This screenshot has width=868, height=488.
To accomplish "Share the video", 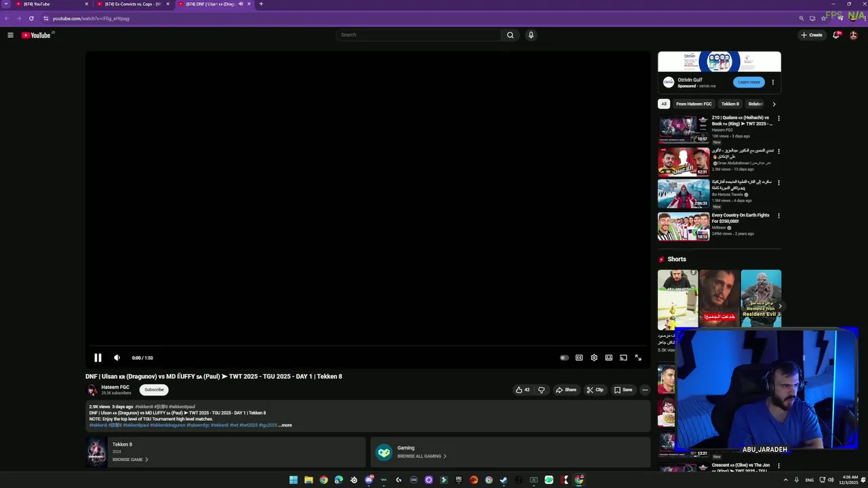I will pyautogui.click(x=566, y=390).
